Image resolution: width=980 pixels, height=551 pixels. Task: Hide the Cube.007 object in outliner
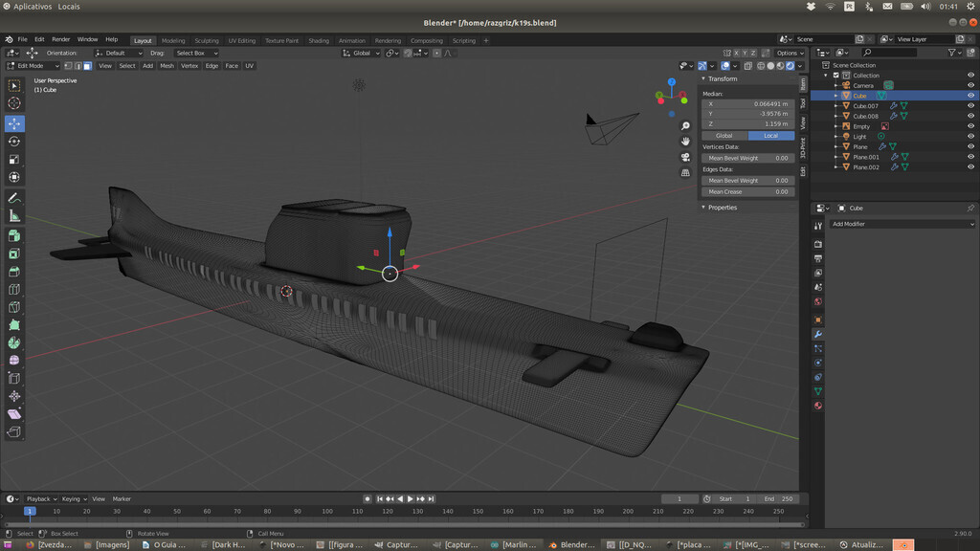point(970,105)
